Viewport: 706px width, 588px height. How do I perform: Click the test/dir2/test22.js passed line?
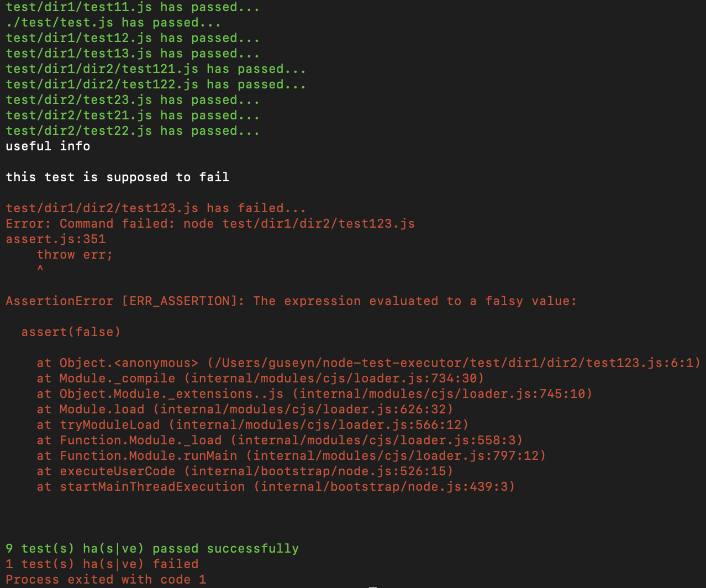point(133,131)
